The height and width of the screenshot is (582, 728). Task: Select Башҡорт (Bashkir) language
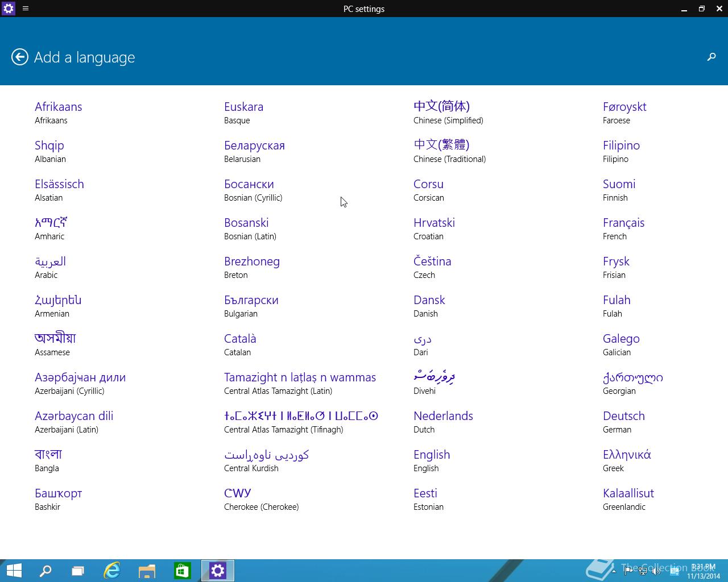[x=58, y=499]
